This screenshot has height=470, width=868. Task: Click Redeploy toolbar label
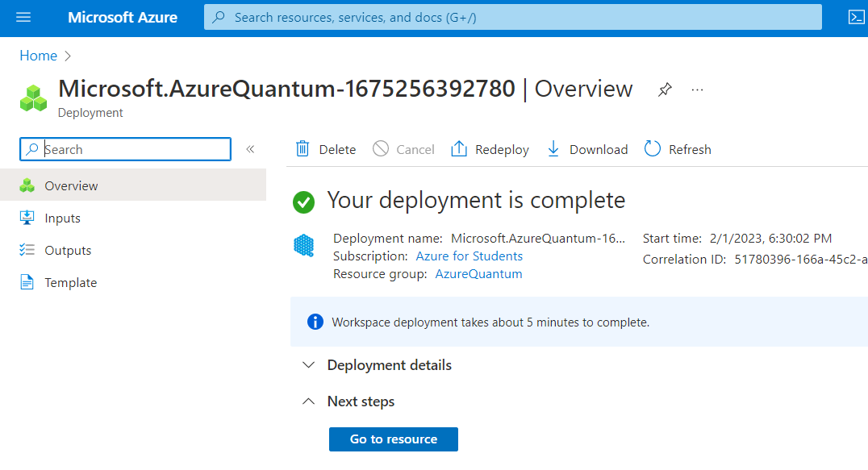(x=502, y=150)
